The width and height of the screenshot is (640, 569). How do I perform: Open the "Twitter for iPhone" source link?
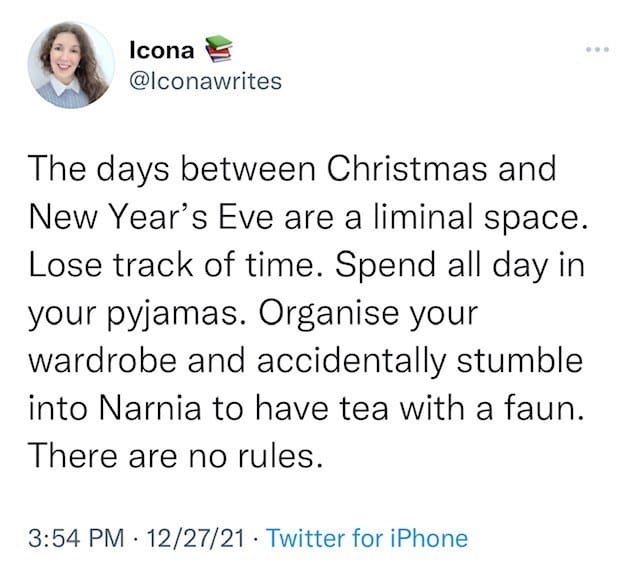[x=369, y=538]
